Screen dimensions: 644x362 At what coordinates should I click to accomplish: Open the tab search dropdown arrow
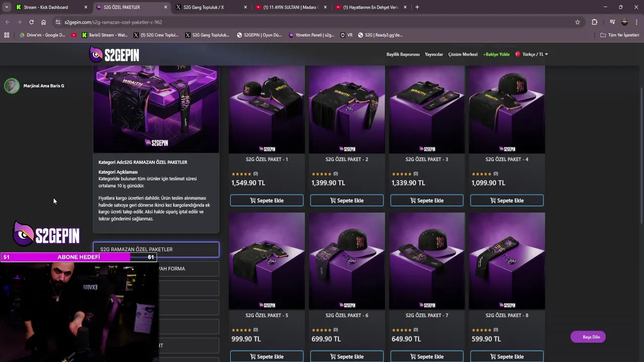click(x=6, y=7)
